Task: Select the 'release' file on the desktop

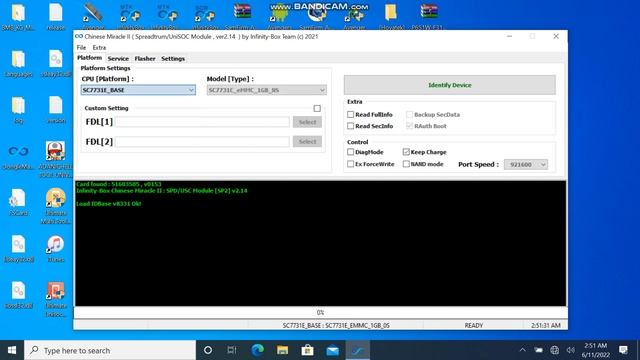Action: [56, 17]
